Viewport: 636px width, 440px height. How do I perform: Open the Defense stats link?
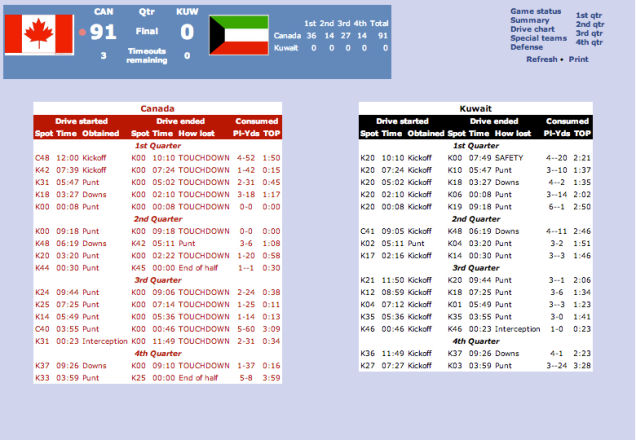(526, 47)
